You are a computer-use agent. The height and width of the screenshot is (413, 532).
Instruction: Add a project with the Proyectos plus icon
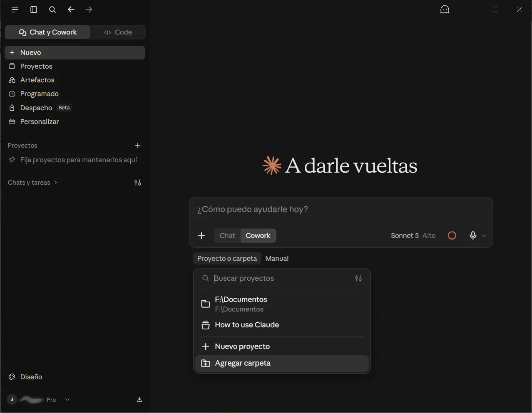click(x=138, y=146)
